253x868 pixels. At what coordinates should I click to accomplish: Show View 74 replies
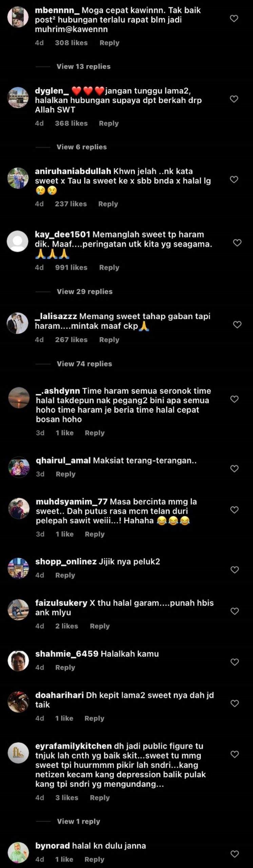click(84, 364)
